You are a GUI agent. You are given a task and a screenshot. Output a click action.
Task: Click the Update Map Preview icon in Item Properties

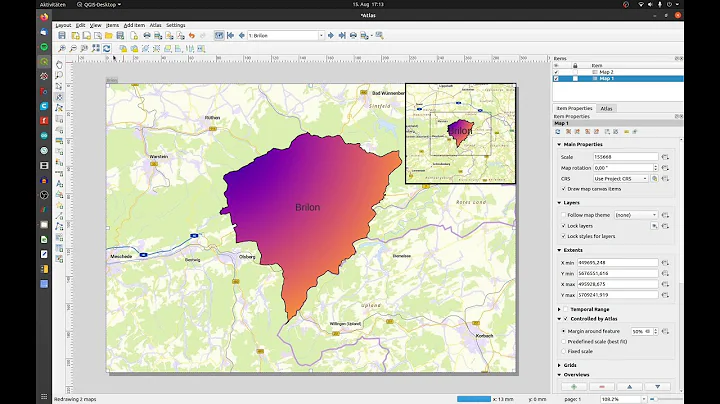[558, 132]
